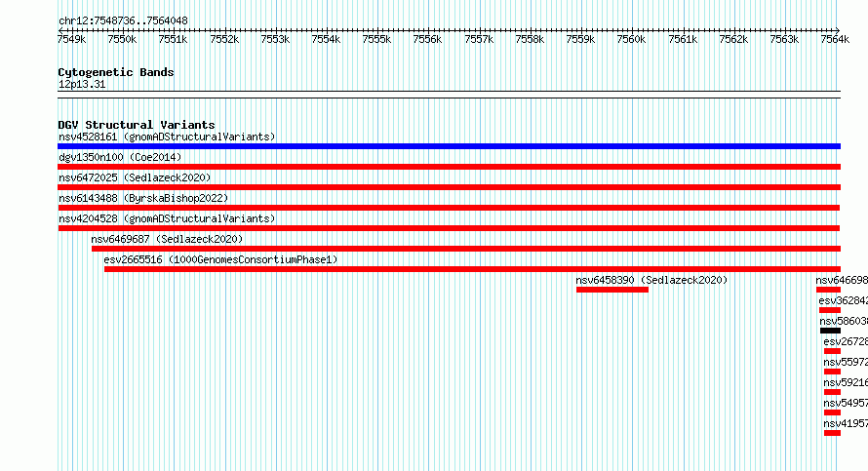Select the red bar under nsv55972

pyautogui.click(x=832, y=372)
